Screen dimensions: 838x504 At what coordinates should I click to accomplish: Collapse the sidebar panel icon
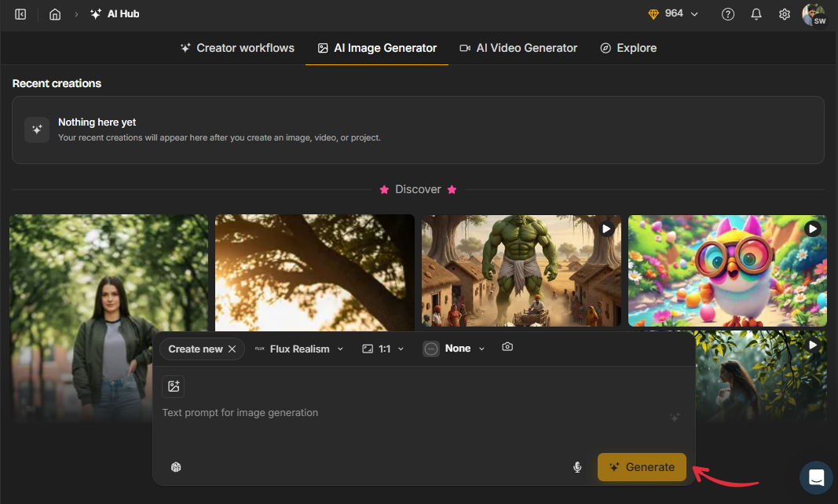click(x=20, y=14)
